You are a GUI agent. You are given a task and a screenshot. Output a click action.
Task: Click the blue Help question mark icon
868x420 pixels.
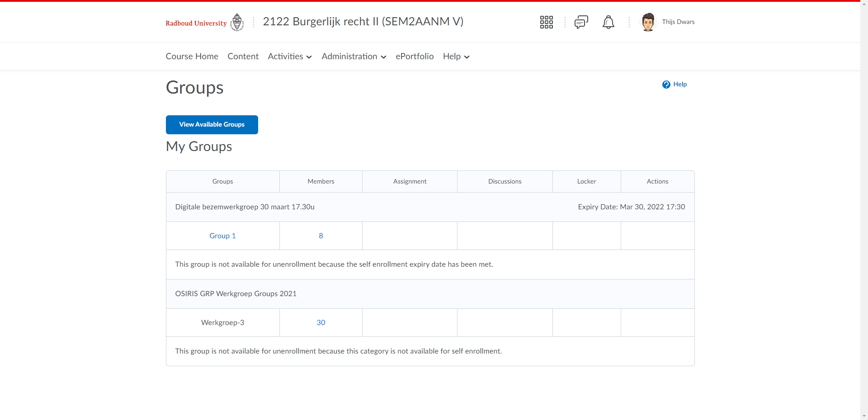point(666,85)
